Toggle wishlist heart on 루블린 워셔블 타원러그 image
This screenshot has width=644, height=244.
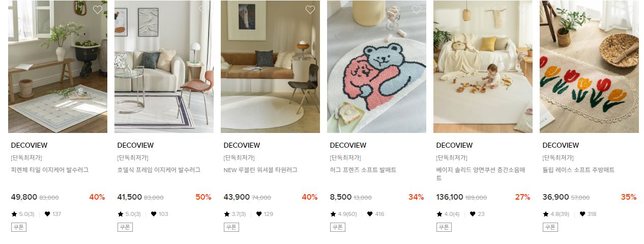(310, 10)
